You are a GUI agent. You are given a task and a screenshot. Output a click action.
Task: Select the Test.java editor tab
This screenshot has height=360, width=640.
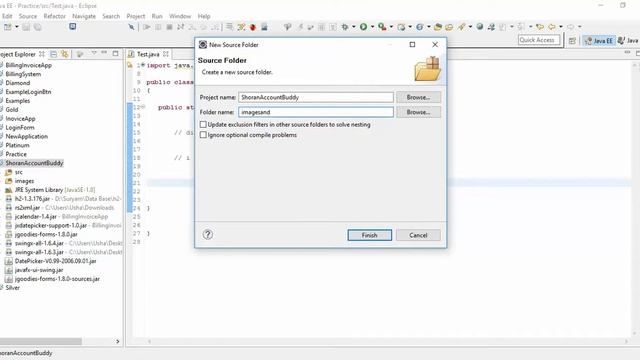pyautogui.click(x=148, y=54)
